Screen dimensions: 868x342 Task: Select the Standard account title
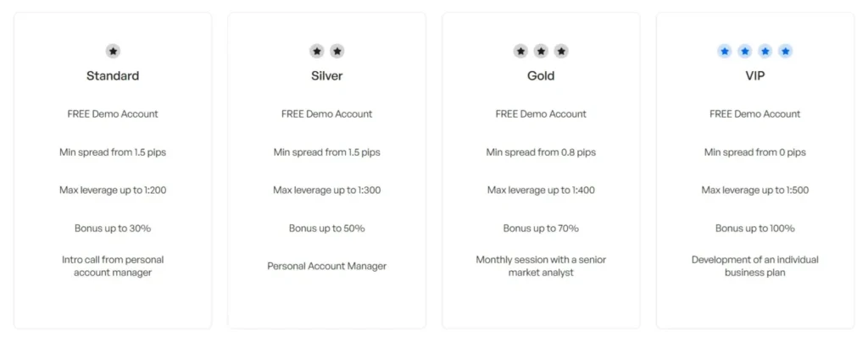pyautogui.click(x=113, y=76)
